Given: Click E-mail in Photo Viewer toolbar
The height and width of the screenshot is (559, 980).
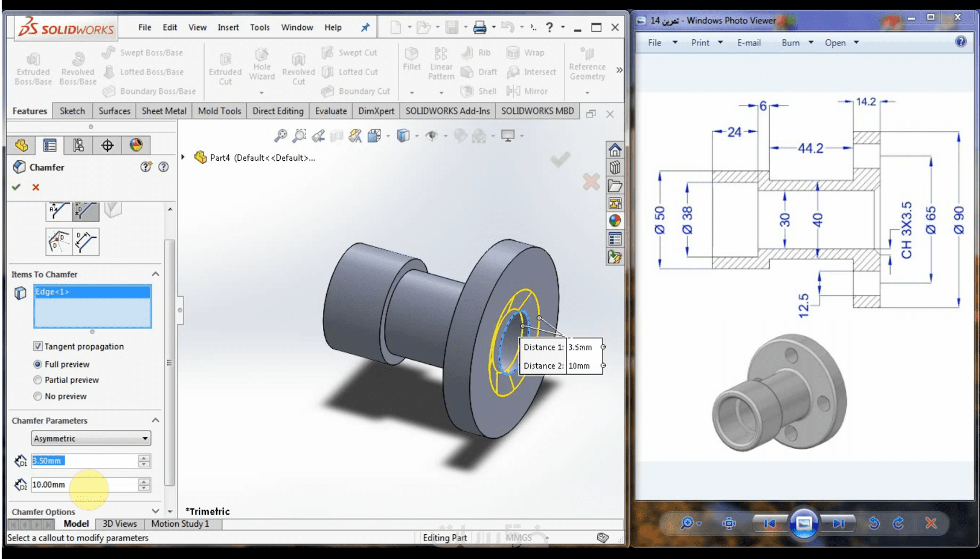Looking at the screenshot, I should 749,43.
